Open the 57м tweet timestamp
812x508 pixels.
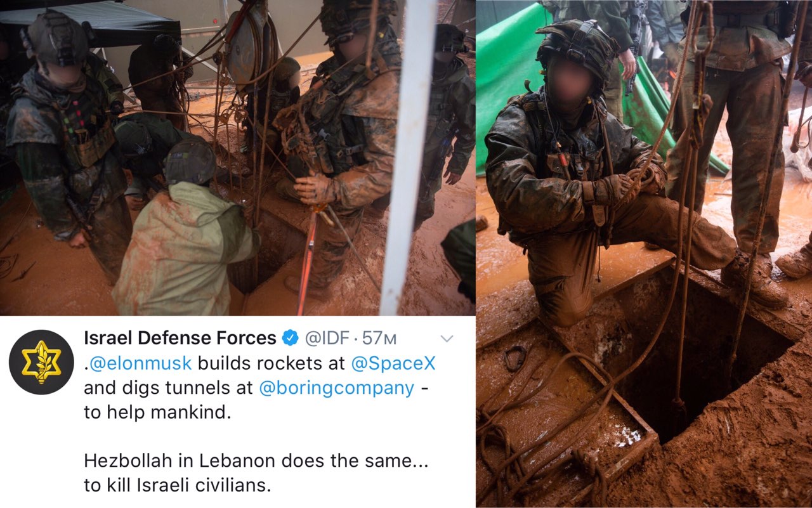(379, 339)
